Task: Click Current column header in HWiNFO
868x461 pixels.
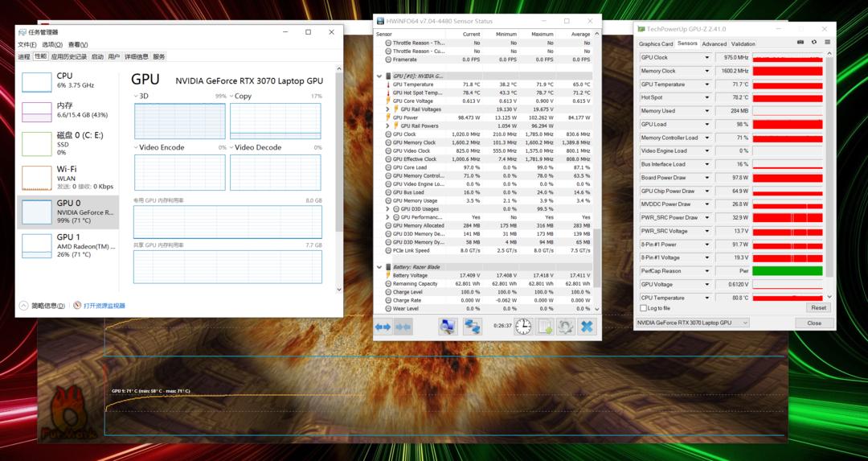Action: click(471, 35)
